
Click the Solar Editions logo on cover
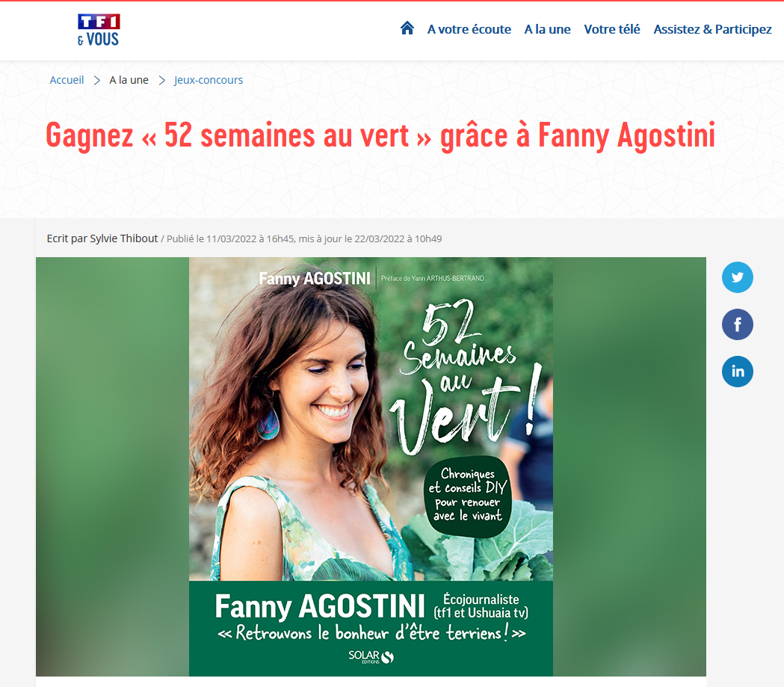(371, 656)
